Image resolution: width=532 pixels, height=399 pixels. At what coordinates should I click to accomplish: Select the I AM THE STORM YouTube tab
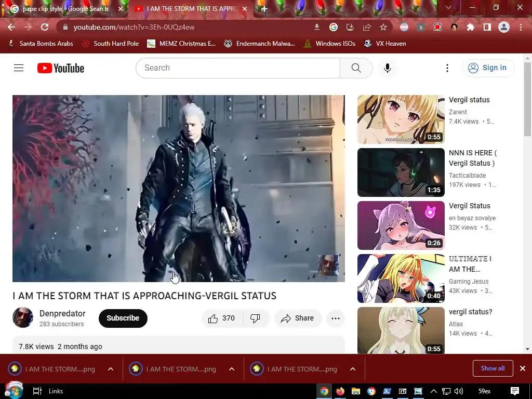191,9
